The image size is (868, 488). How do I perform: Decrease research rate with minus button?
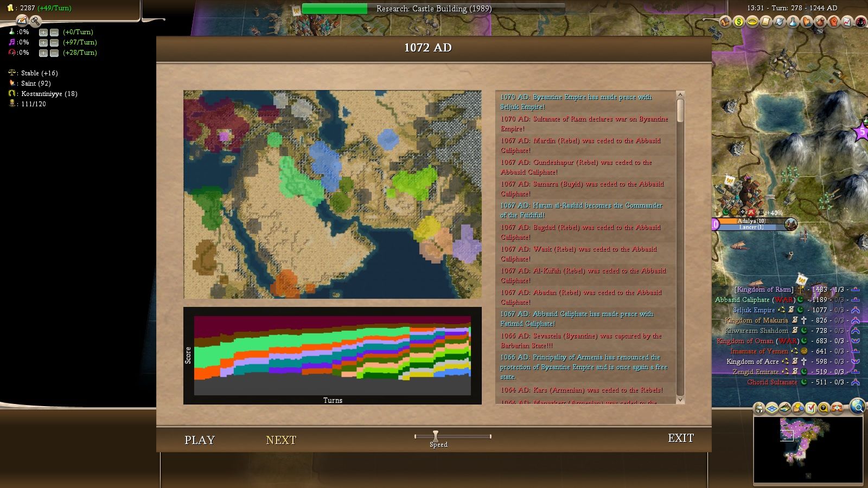(54, 32)
